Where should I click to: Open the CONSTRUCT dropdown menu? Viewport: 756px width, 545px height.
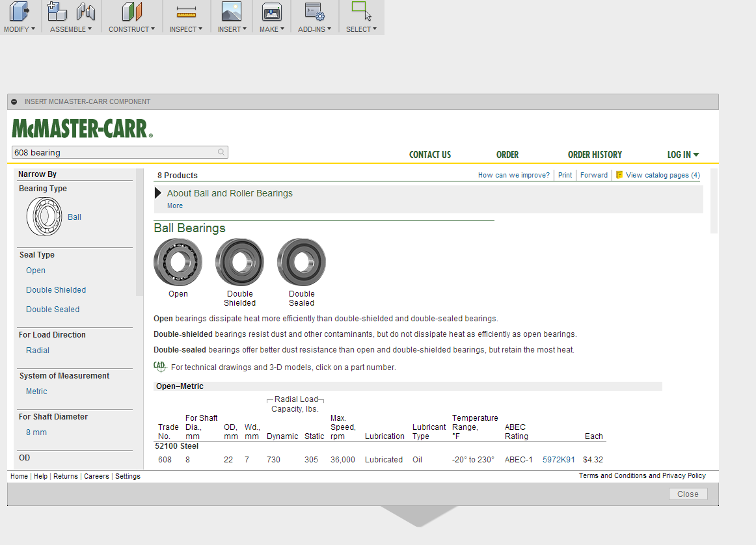[x=131, y=29]
